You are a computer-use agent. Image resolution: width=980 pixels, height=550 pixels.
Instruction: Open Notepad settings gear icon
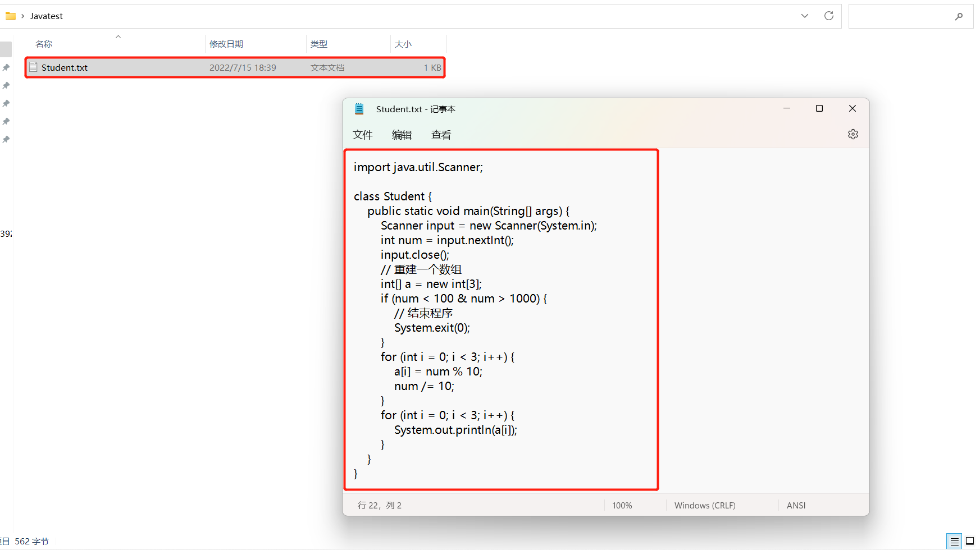click(x=853, y=134)
